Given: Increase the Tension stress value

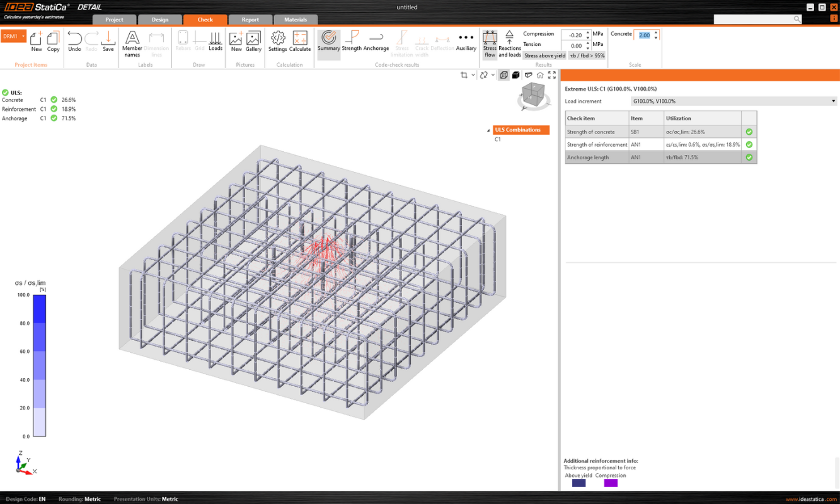Looking at the screenshot, I should click(x=588, y=43).
